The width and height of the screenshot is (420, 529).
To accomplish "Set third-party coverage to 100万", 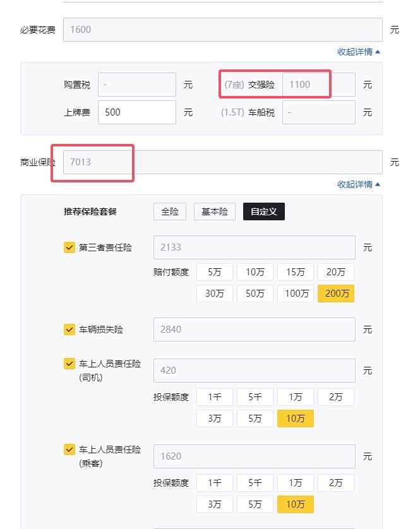I will (296, 293).
